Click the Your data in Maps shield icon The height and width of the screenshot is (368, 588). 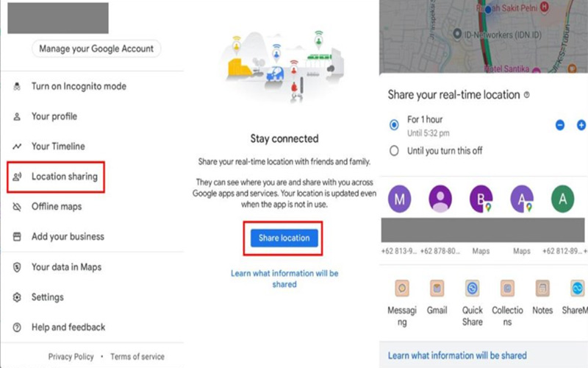[x=17, y=267]
